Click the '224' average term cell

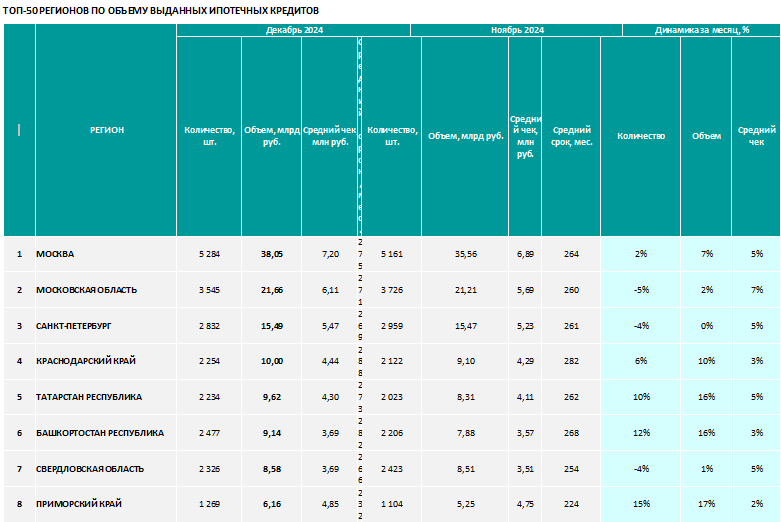pos(571,504)
